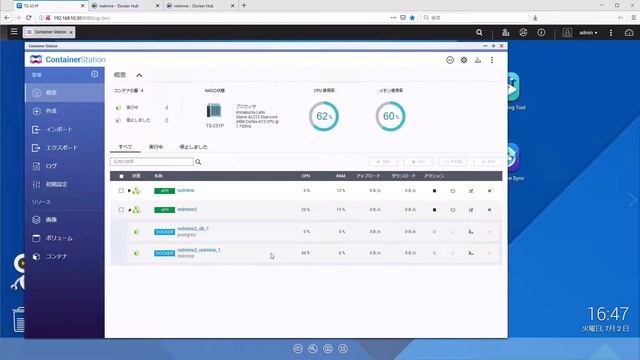Switch to the すべて tab
The width and height of the screenshot is (640, 360).
pyautogui.click(x=125, y=147)
